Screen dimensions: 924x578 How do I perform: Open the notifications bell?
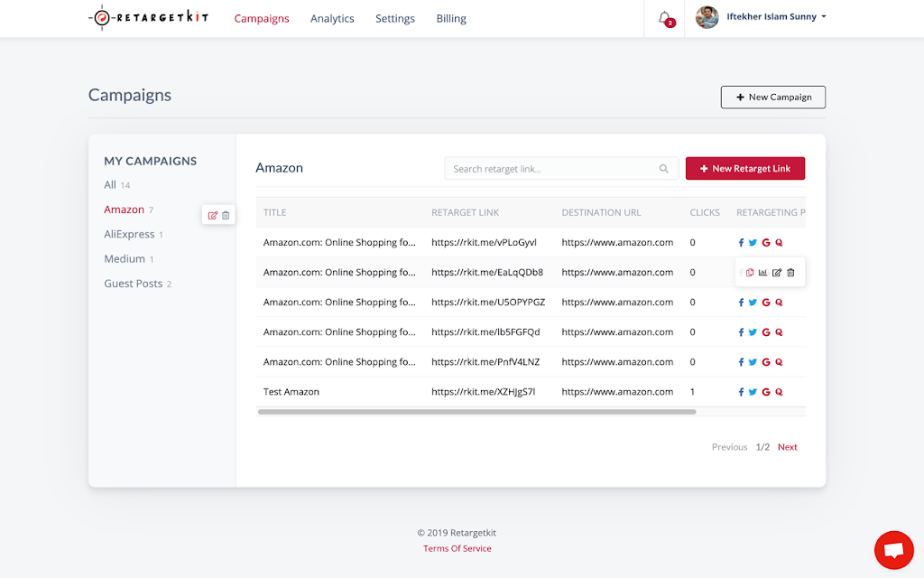(x=664, y=18)
